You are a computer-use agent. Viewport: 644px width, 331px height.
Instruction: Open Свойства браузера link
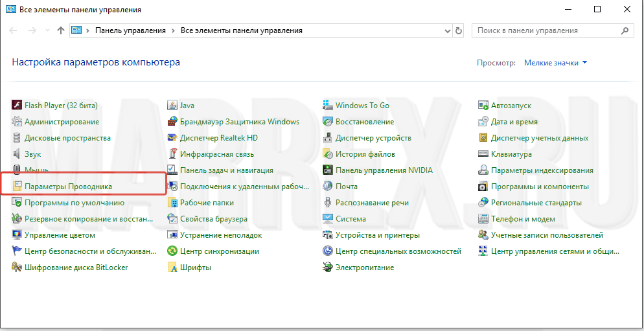214,219
